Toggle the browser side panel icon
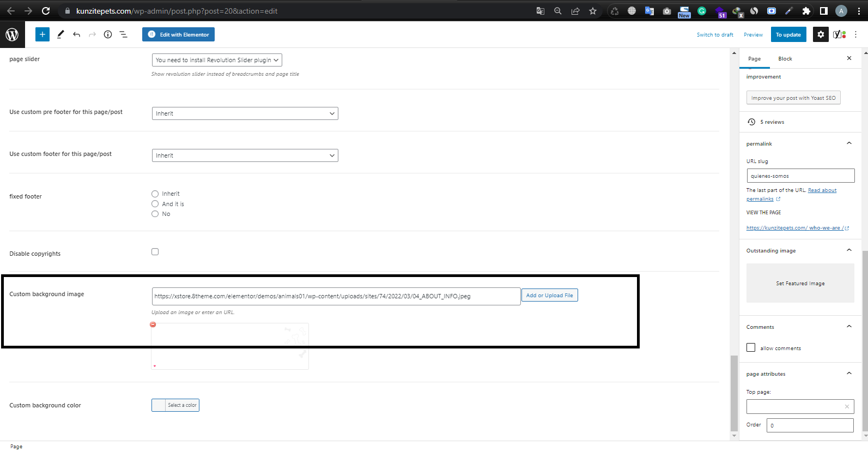This screenshot has height=451, width=868. 824,11
